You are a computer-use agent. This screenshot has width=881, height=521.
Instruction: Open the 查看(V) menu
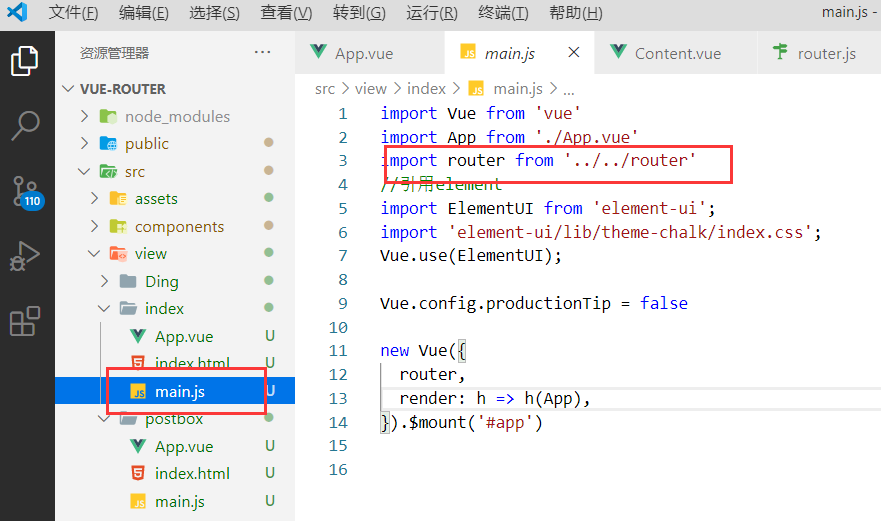click(286, 12)
